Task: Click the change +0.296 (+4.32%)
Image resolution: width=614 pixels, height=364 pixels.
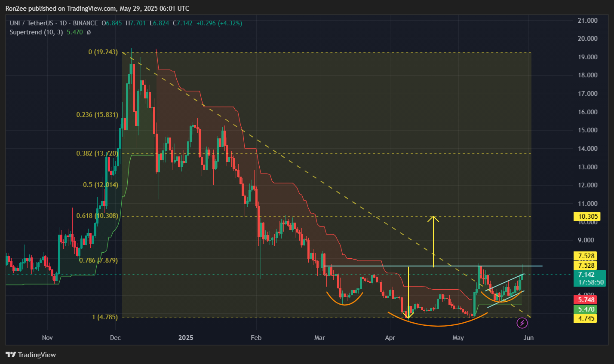Action: [219, 23]
